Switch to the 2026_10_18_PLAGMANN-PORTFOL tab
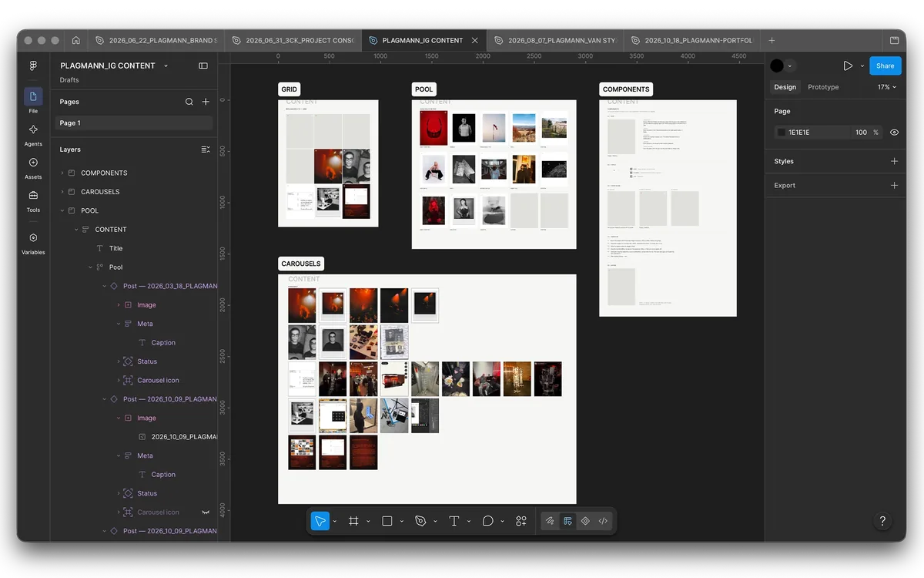This screenshot has width=924, height=578. point(691,40)
